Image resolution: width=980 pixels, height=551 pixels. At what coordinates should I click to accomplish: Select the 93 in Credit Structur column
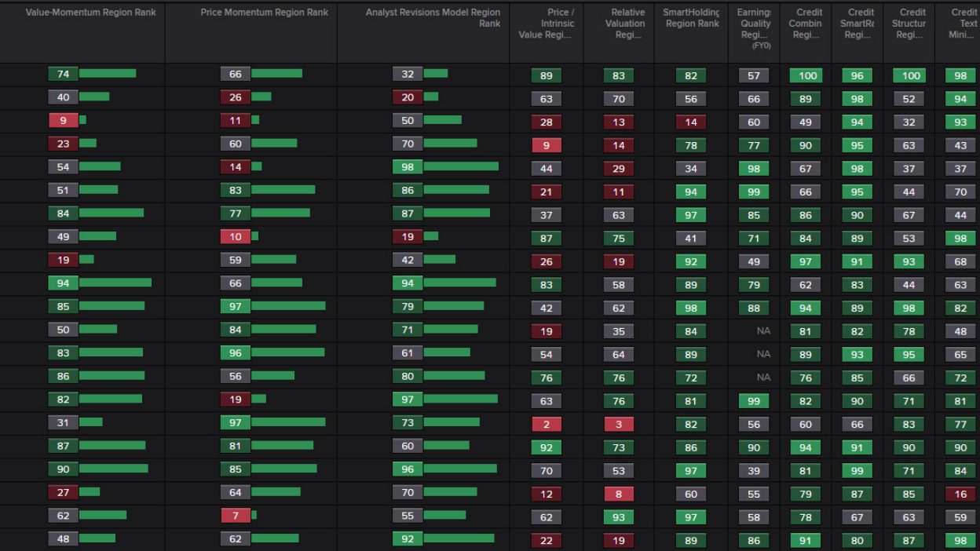click(909, 262)
